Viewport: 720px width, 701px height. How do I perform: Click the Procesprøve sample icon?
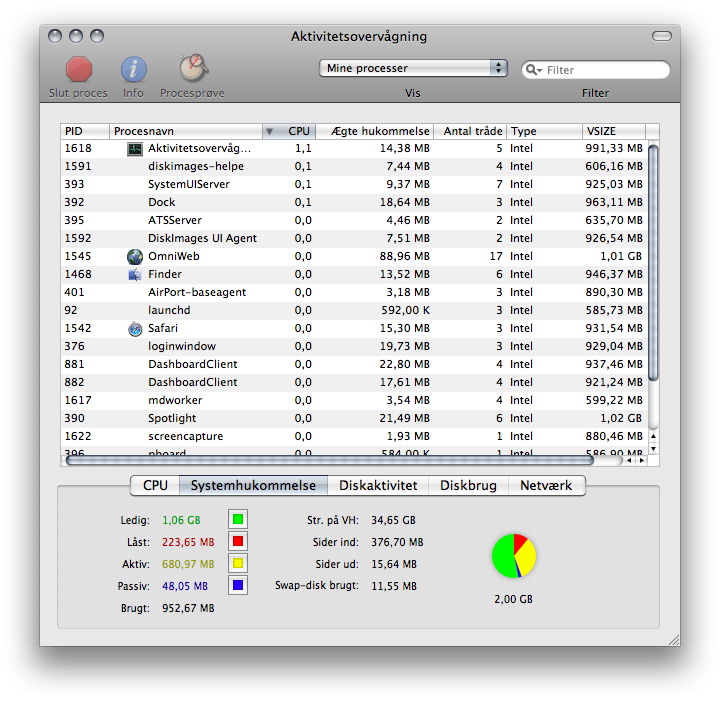193,68
